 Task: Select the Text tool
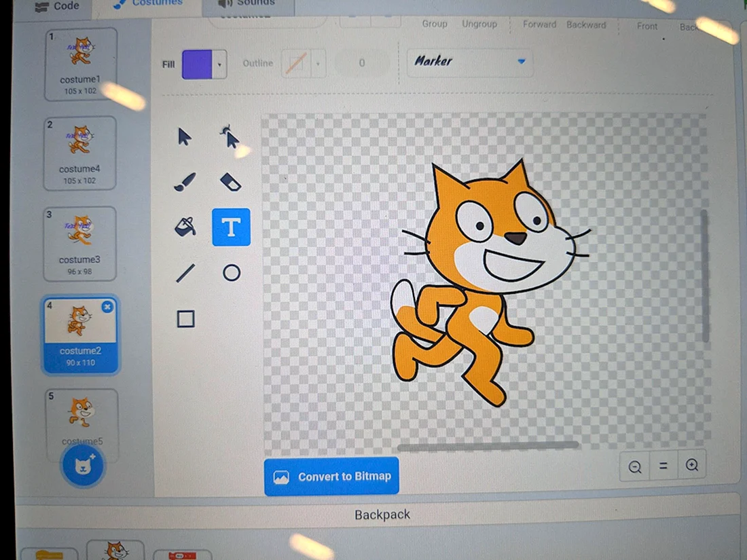pyautogui.click(x=231, y=227)
